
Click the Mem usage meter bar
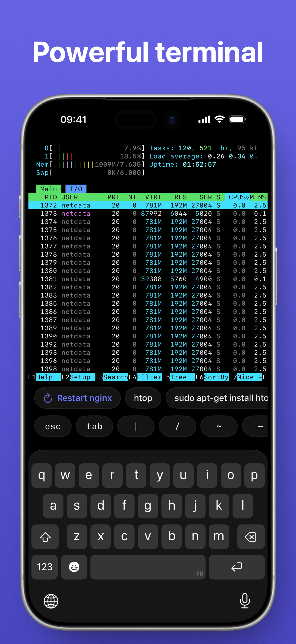point(90,164)
